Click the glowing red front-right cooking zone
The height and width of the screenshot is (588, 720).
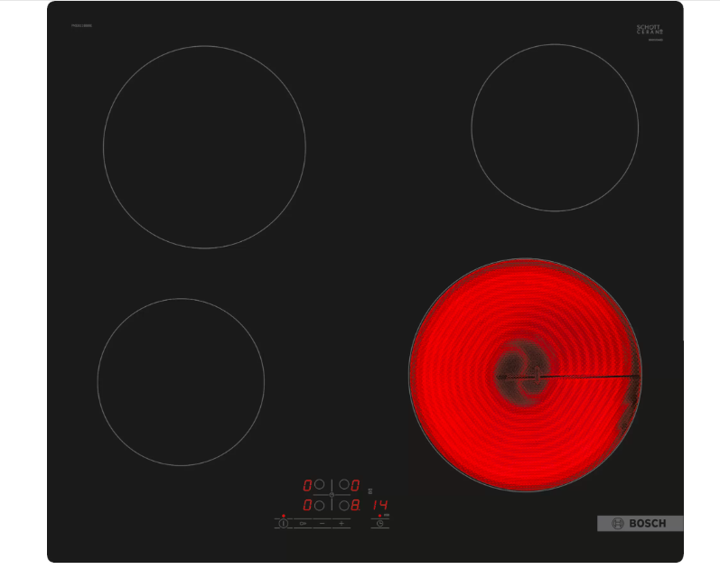point(525,375)
